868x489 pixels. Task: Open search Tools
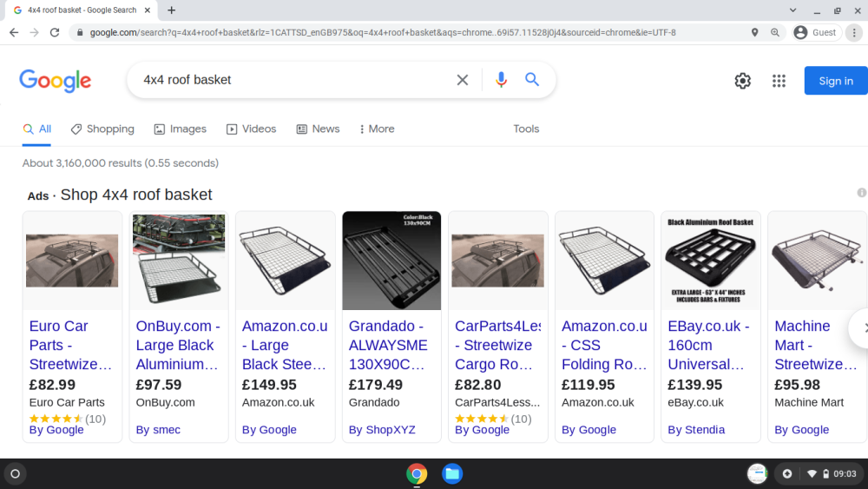526,129
